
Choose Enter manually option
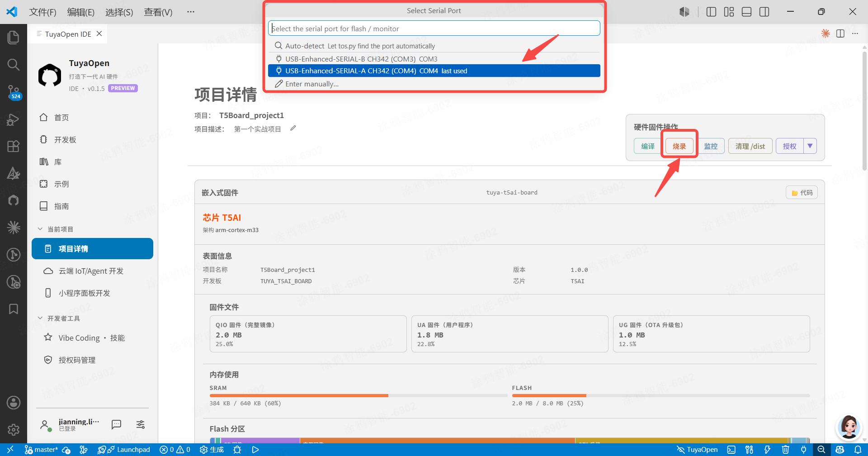pos(434,84)
